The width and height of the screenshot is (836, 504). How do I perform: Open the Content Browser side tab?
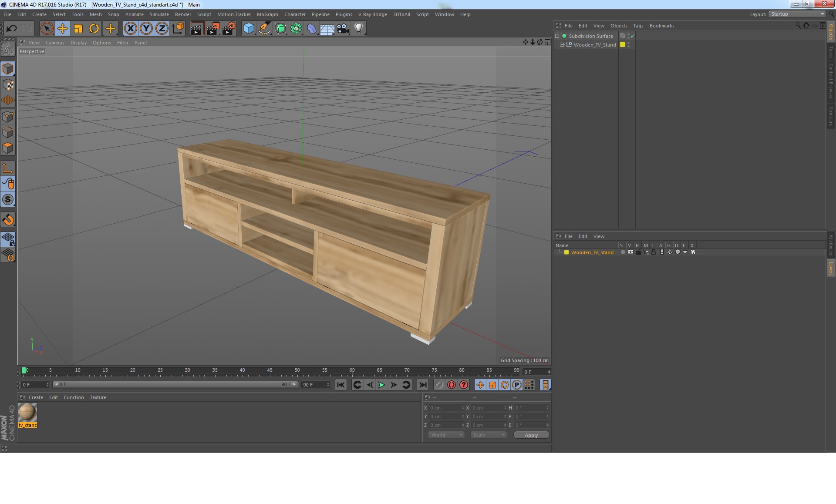pyautogui.click(x=831, y=81)
